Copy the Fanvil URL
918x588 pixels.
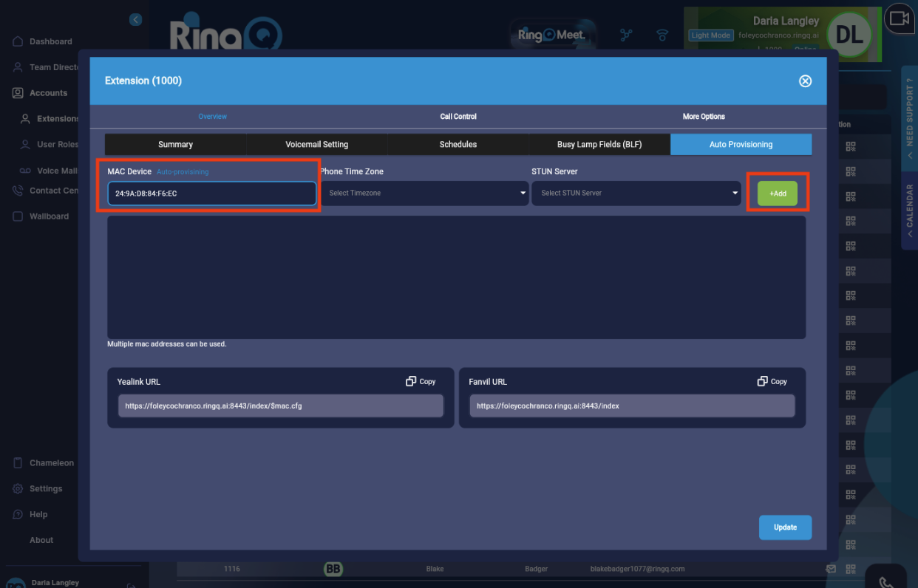pyautogui.click(x=772, y=381)
